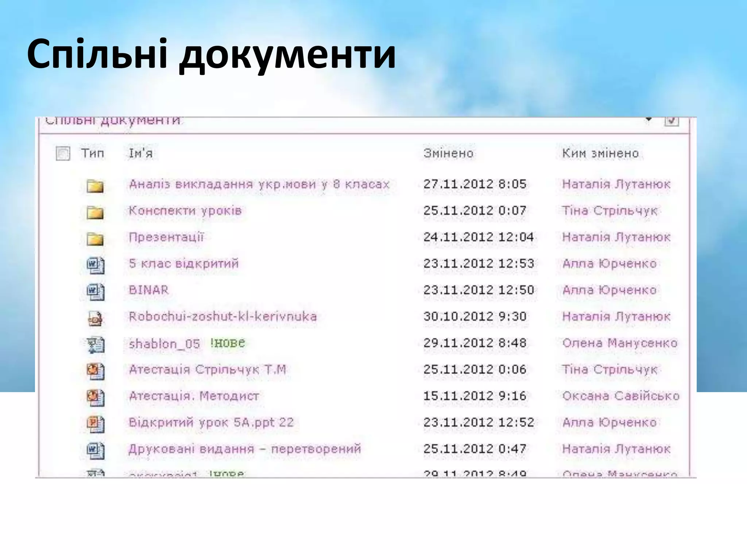The image size is (747, 560).
Task: Click the Word icon next to BINAR
Action: coord(96,292)
